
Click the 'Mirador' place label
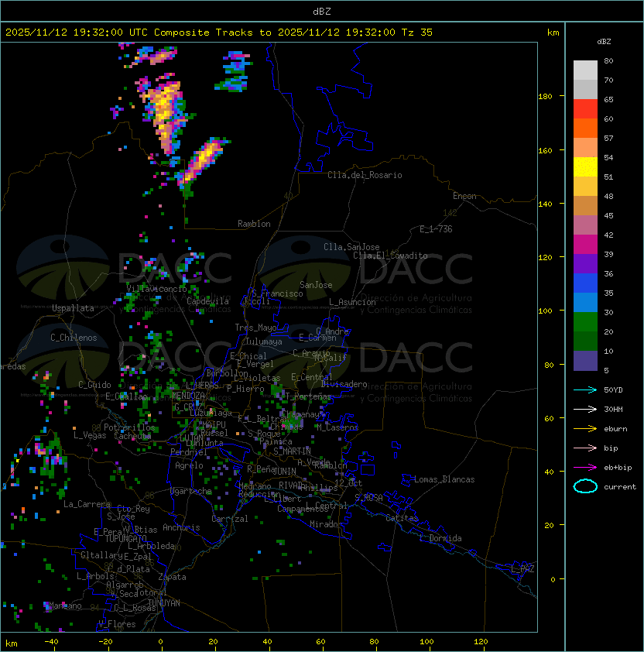coord(326,524)
